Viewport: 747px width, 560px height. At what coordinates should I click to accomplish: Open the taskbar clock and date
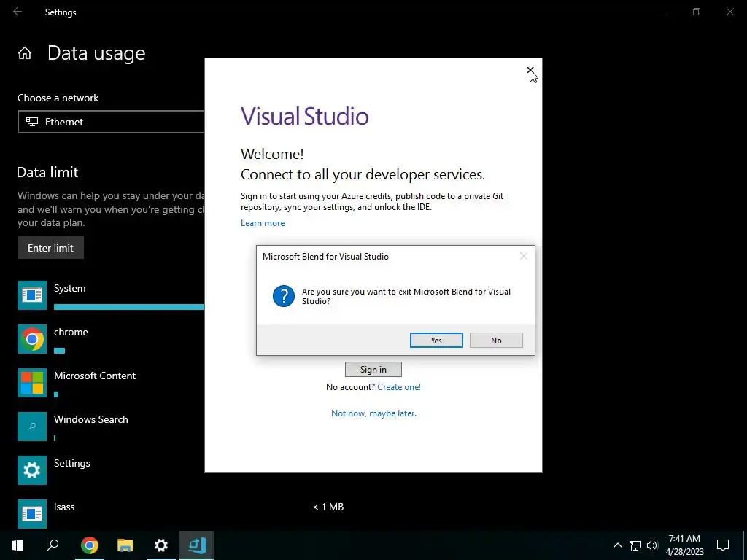684,545
